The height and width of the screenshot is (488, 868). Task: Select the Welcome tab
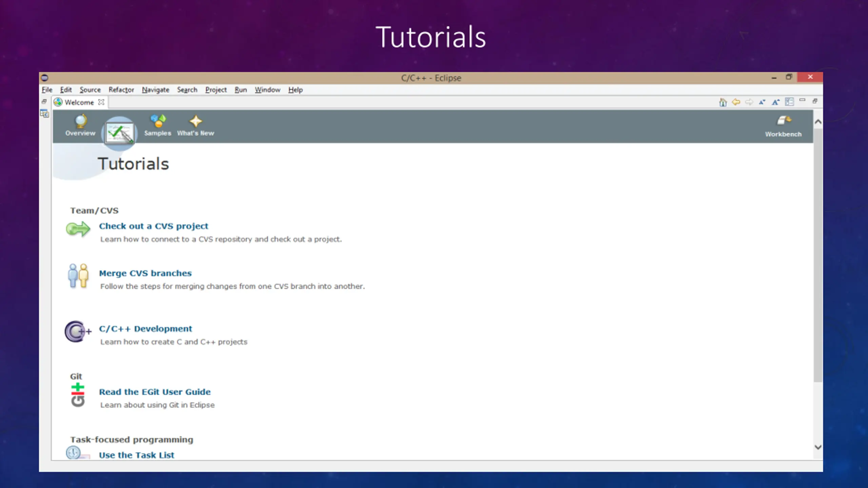(79, 102)
